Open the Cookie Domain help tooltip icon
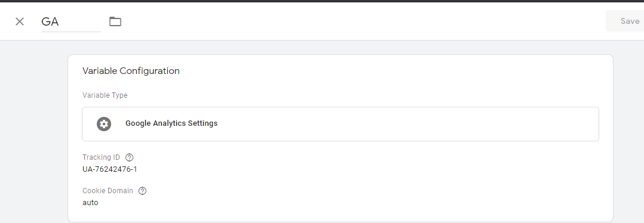This screenshot has height=223, width=644. pos(143,191)
